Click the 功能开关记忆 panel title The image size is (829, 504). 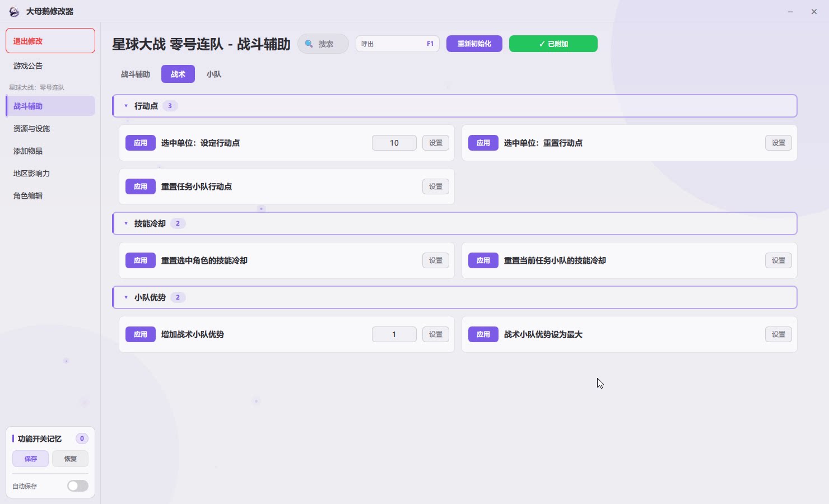(x=40, y=438)
